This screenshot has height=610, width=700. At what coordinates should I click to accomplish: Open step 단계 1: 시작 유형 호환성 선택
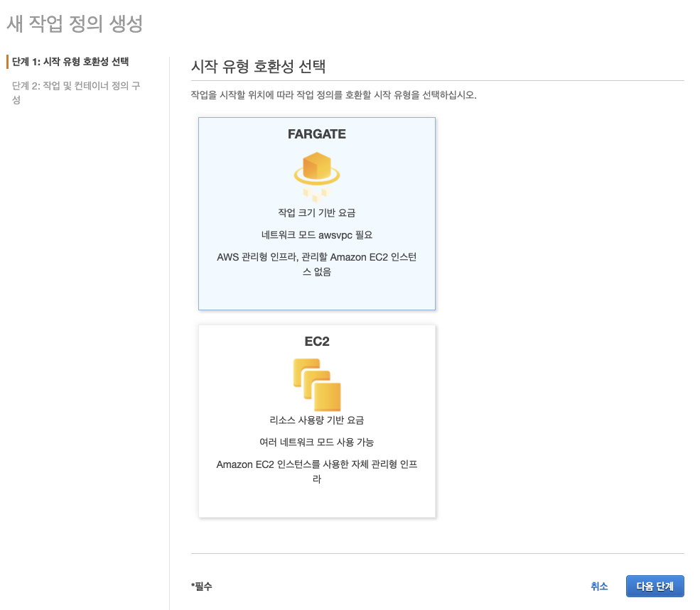pyautogui.click(x=70, y=62)
